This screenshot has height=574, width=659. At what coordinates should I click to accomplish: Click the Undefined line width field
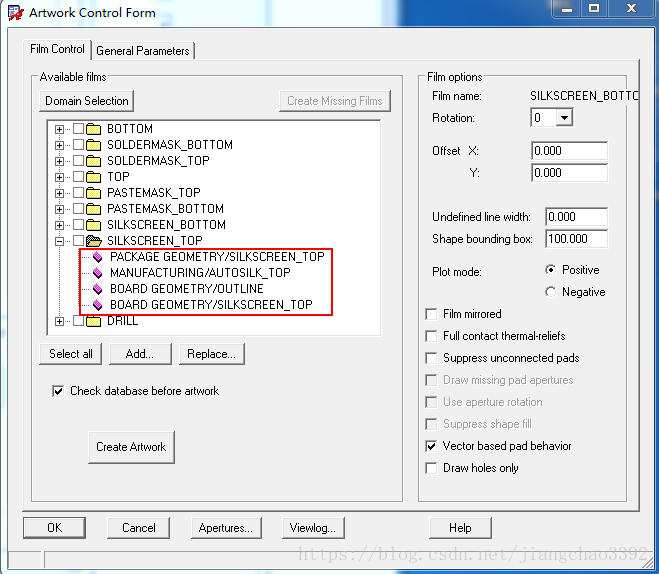tap(577, 217)
